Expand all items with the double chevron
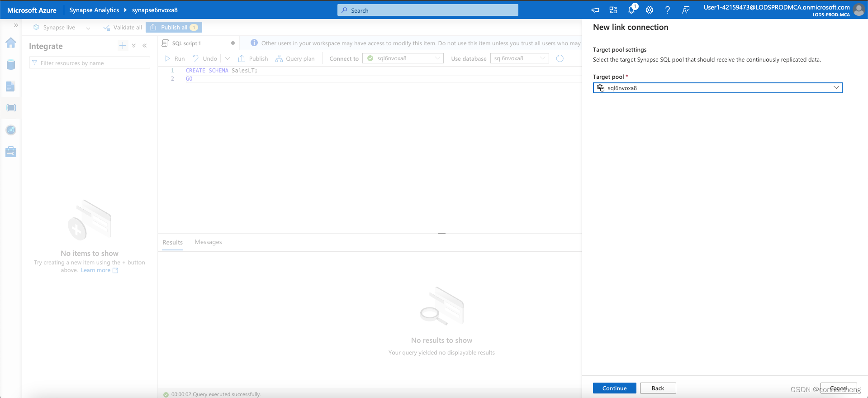Viewport: 868px width, 398px height. click(x=134, y=45)
